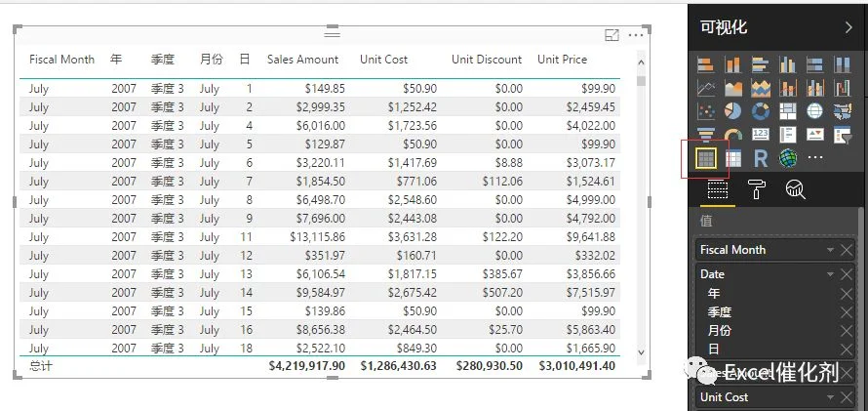Image resolution: width=868 pixels, height=411 pixels.
Task: Remove 年 level from Date hierarchy
Action: 847,294
